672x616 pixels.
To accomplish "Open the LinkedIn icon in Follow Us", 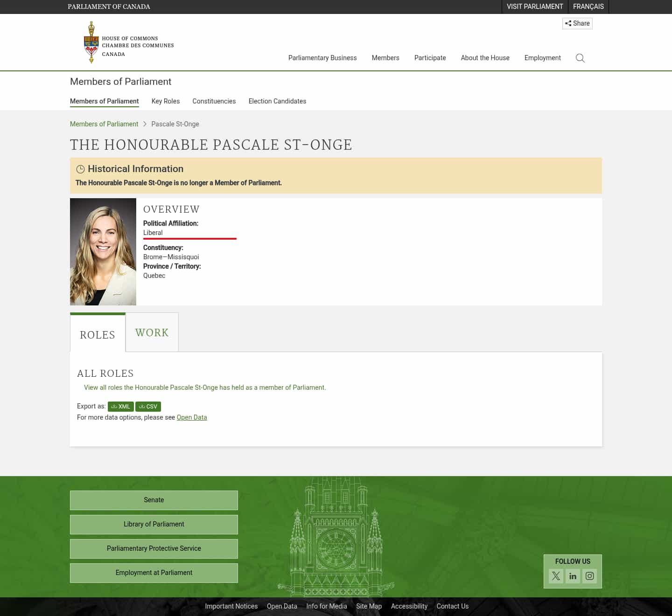I will [x=573, y=576].
